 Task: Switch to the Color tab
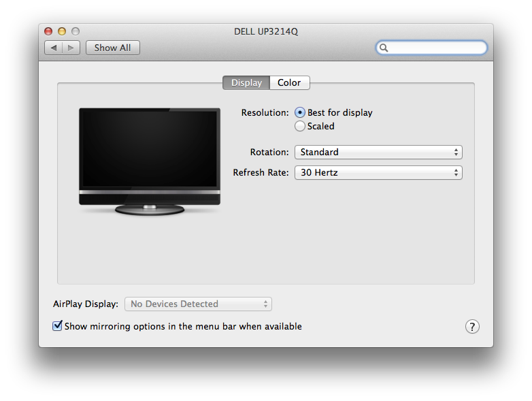[x=289, y=83]
